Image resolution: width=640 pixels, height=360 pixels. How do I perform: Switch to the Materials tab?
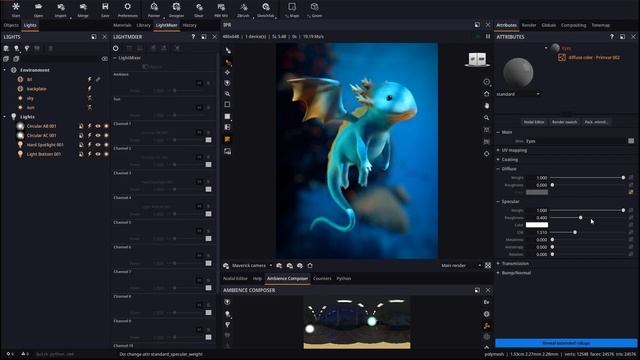[122, 25]
